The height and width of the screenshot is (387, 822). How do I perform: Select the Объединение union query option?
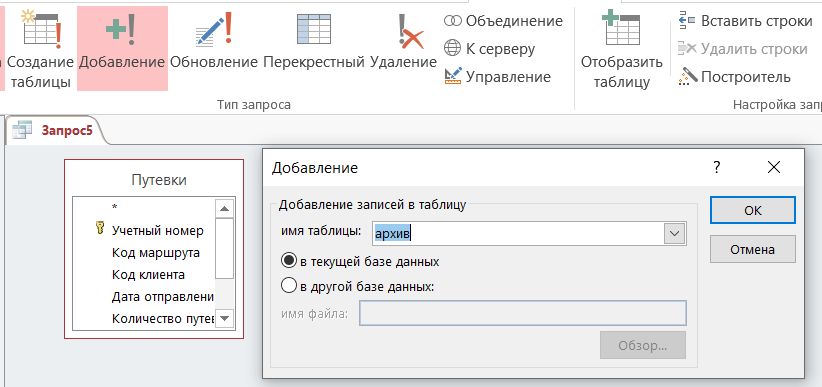tap(503, 21)
